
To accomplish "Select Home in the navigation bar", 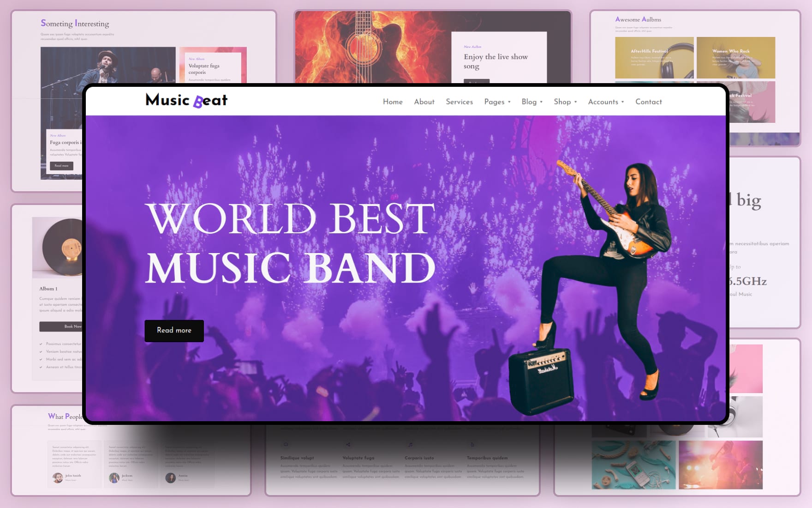I will (393, 102).
